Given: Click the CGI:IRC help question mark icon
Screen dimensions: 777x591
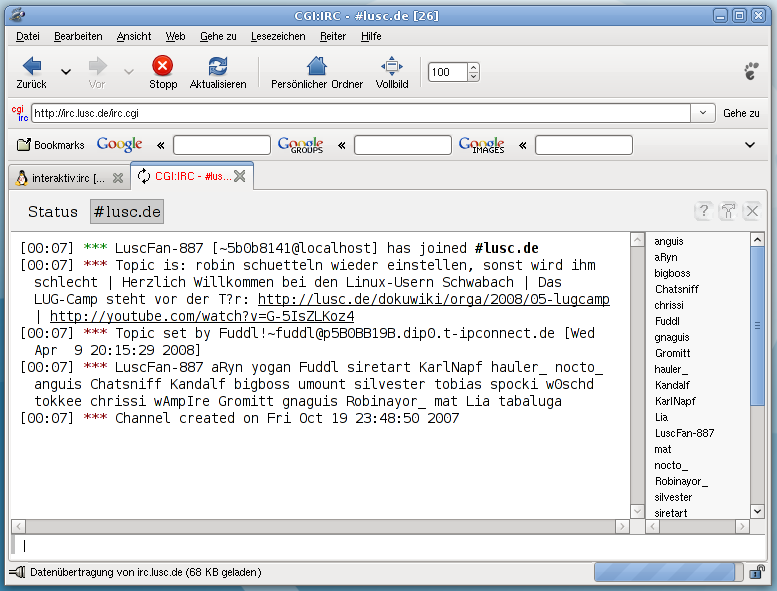Looking at the screenshot, I should [704, 211].
